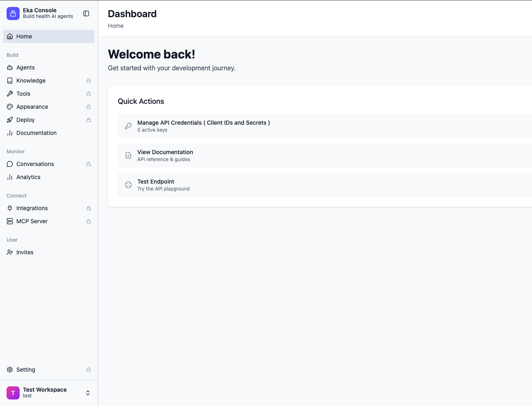Go to the Analytics page
532x406 pixels.
click(49, 177)
